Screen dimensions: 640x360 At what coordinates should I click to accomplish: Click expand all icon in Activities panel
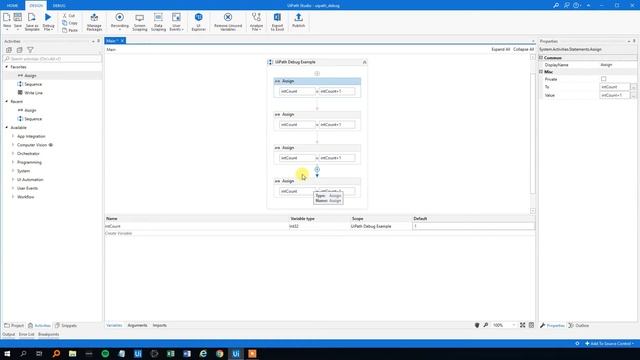click(9, 50)
